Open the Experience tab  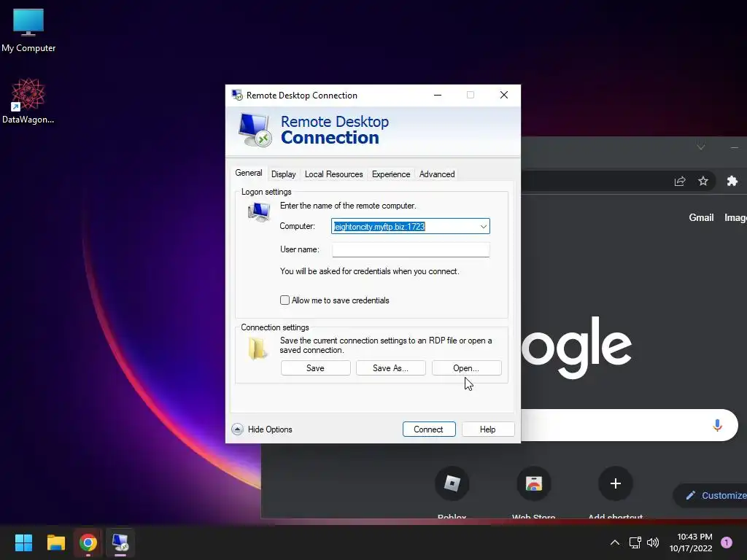[391, 174]
